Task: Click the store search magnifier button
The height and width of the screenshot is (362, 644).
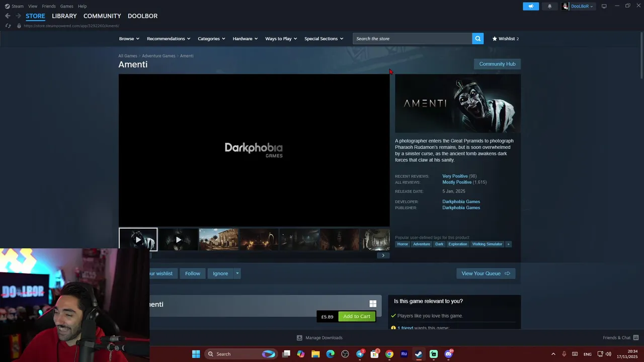Action: pyautogui.click(x=477, y=39)
